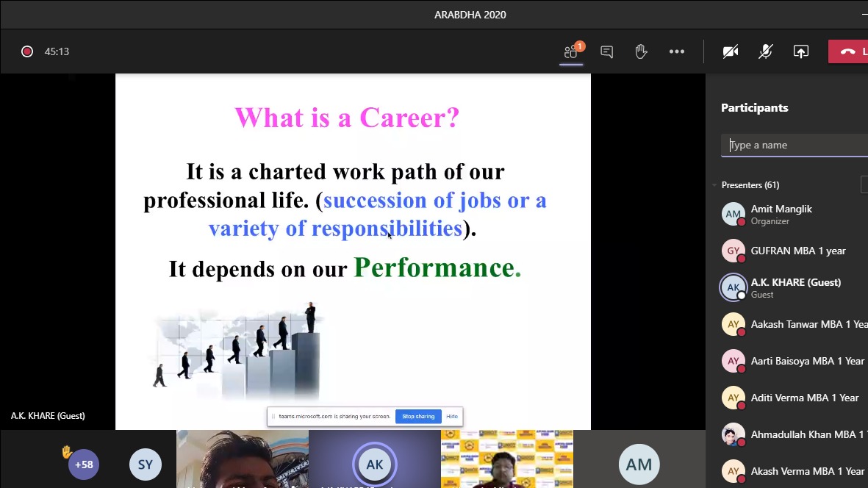Click the SY participant avatar
The height and width of the screenshot is (488, 868).
(x=145, y=464)
